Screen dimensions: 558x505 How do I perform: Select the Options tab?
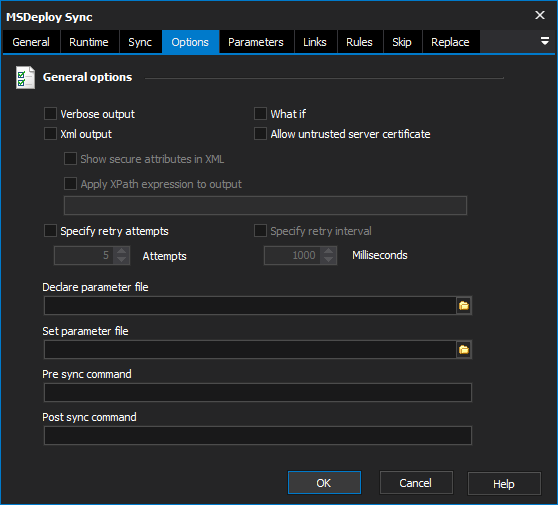tap(190, 42)
